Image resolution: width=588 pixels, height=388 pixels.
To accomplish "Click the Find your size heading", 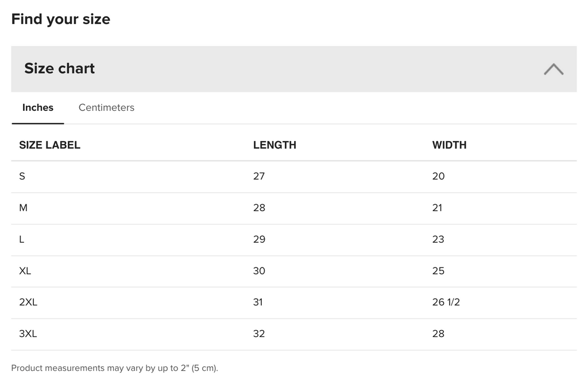I will point(61,19).
